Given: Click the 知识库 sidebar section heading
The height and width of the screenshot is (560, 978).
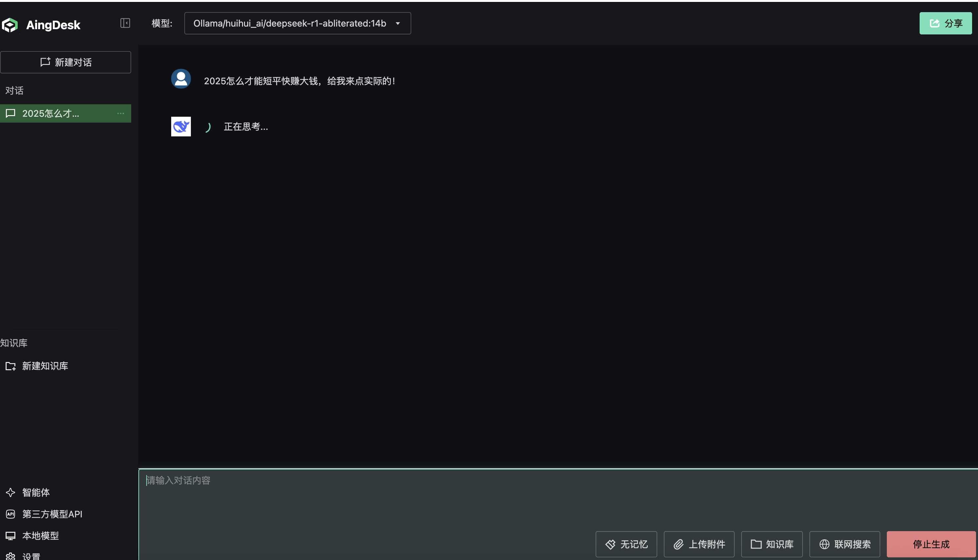Looking at the screenshot, I should 14,343.
